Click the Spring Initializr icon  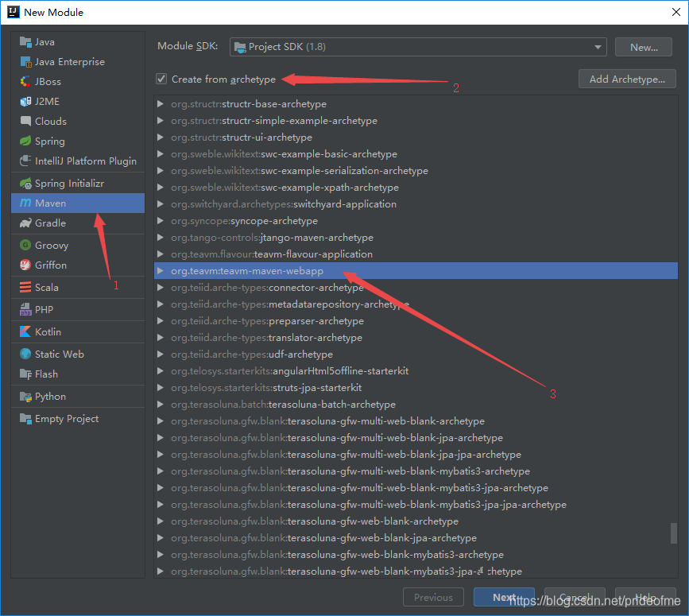[25, 184]
